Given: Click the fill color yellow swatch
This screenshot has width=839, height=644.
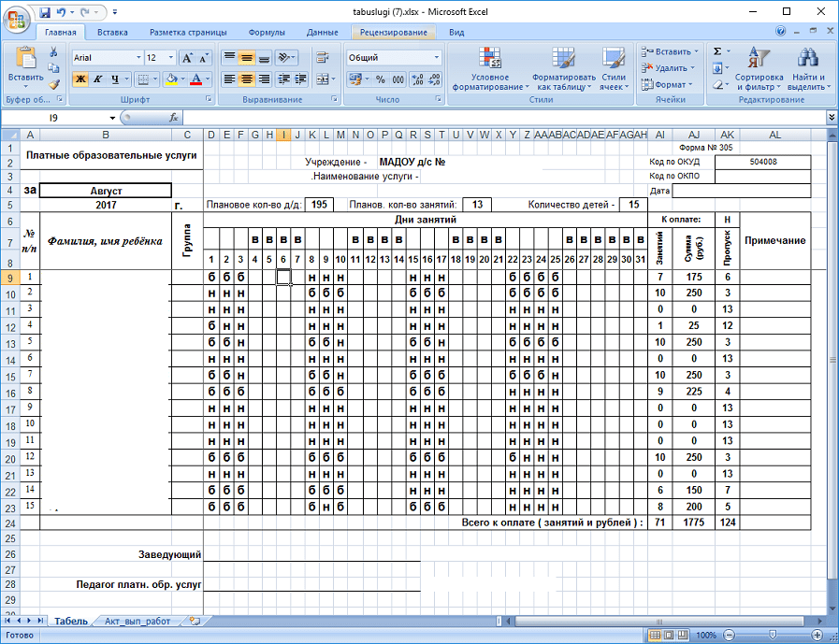Looking at the screenshot, I should coord(171,79).
